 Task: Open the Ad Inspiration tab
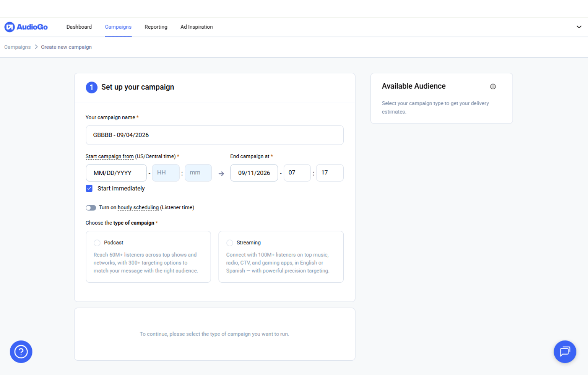pyautogui.click(x=197, y=27)
